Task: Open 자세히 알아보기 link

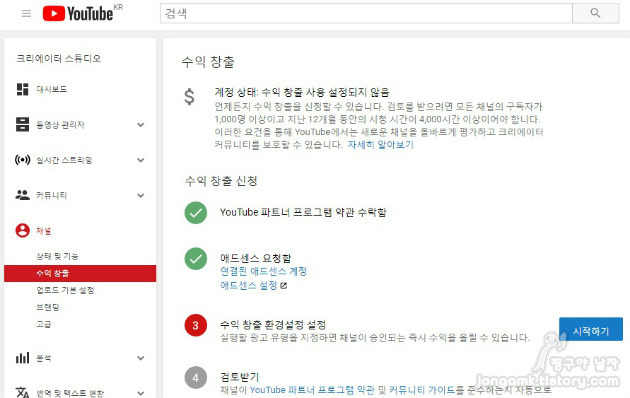Action: 380,145
